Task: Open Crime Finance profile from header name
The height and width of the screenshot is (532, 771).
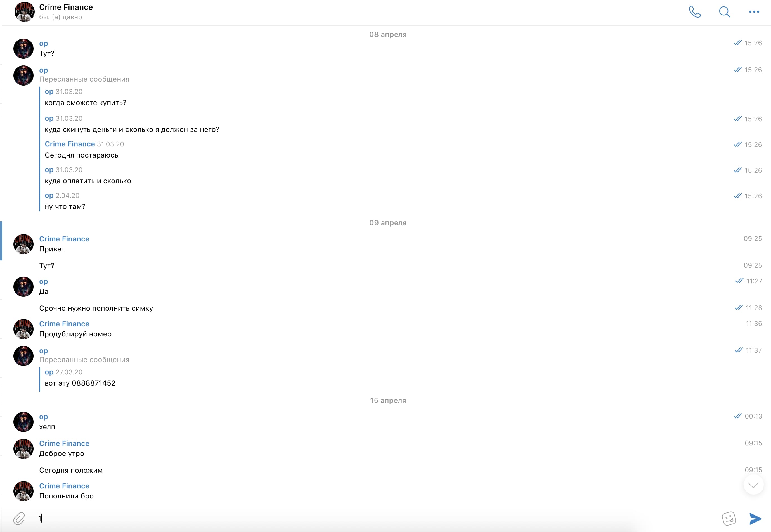Action: [66, 7]
